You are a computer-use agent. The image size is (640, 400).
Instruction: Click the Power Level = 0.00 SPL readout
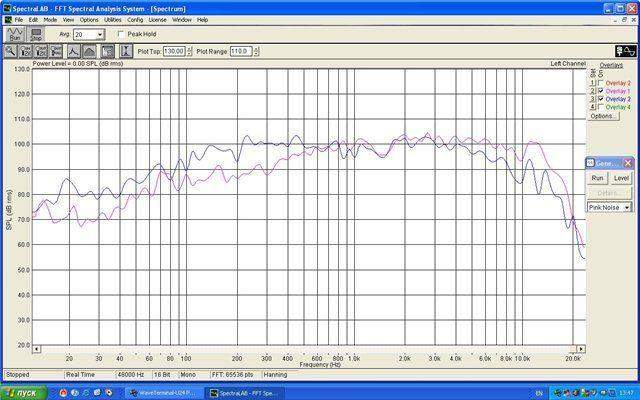pyautogui.click(x=78, y=64)
